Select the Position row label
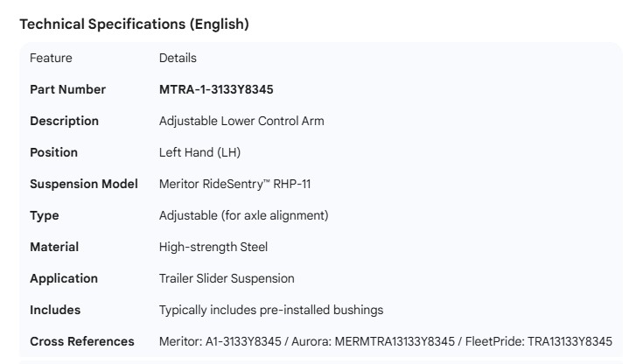629x364 pixels. click(53, 152)
